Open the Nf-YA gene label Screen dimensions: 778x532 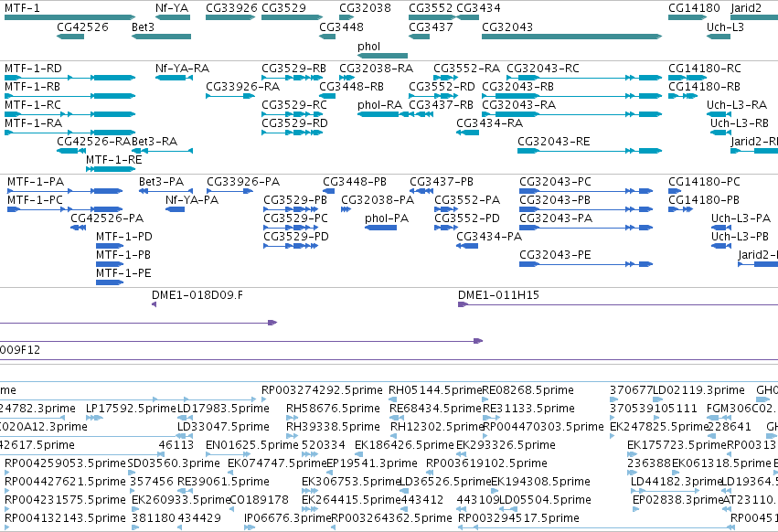point(172,8)
